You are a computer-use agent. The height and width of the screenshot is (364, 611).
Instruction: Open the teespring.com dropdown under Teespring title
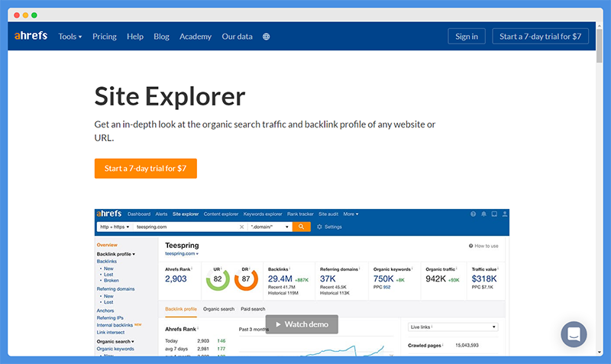coord(182,253)
